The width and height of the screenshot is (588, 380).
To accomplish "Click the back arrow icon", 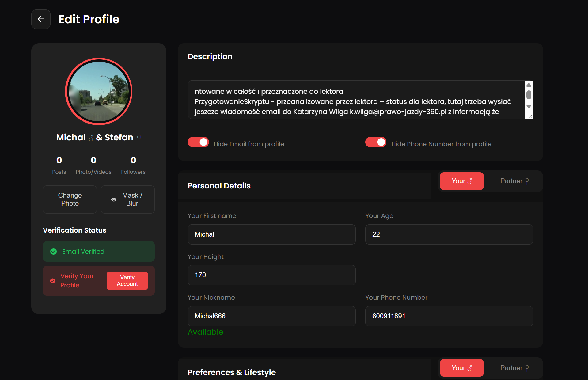I will click(x=41, y=19).
